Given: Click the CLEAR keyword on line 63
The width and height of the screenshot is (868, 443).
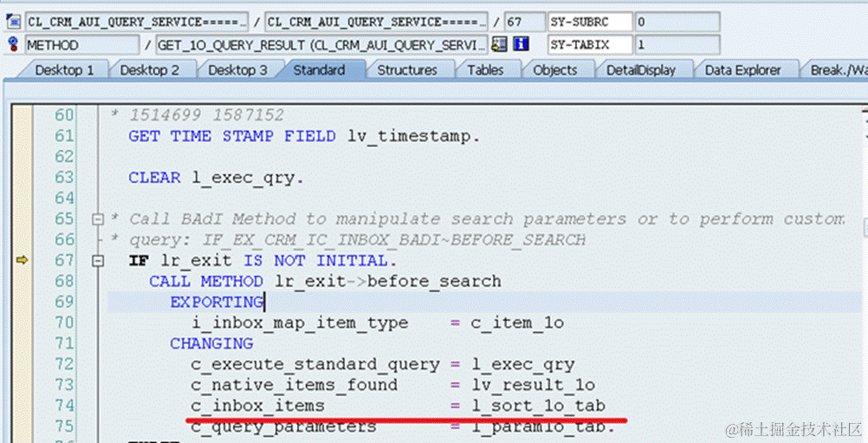Looking at the screenshot, I should point(154,178).
